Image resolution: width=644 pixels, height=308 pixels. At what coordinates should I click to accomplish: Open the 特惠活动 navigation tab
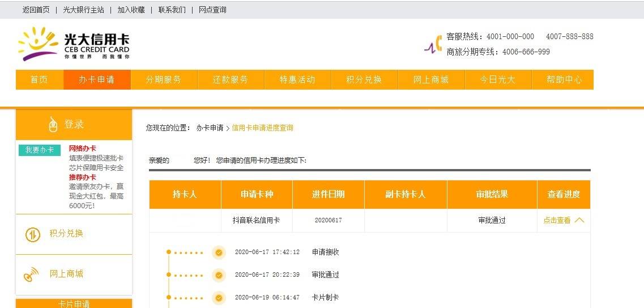[x=297, y=79]
